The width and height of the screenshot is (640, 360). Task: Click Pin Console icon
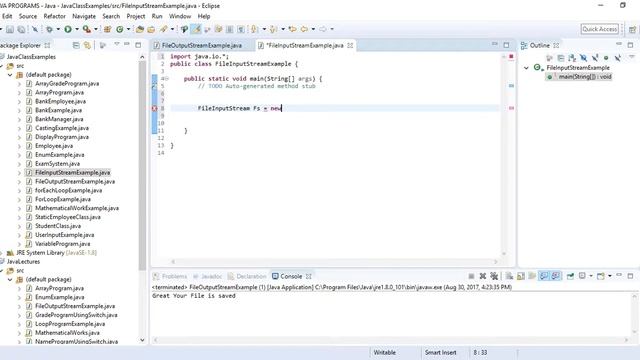pyautogui.click(x=570, y=276)
